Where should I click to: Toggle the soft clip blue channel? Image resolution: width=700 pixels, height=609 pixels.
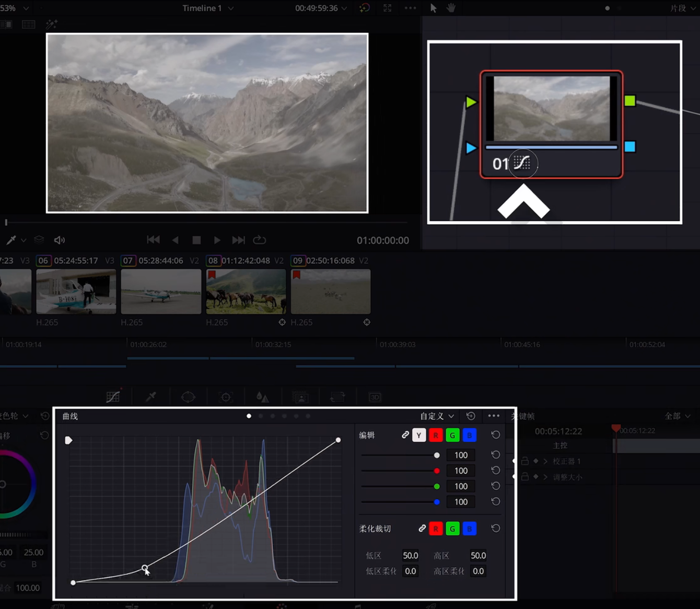[x=469, y=528]
